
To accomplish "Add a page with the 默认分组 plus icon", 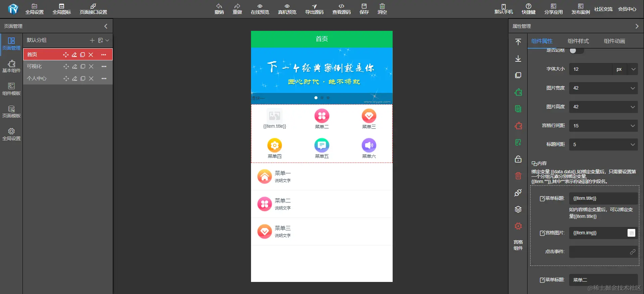I will [x=92, y=40].
